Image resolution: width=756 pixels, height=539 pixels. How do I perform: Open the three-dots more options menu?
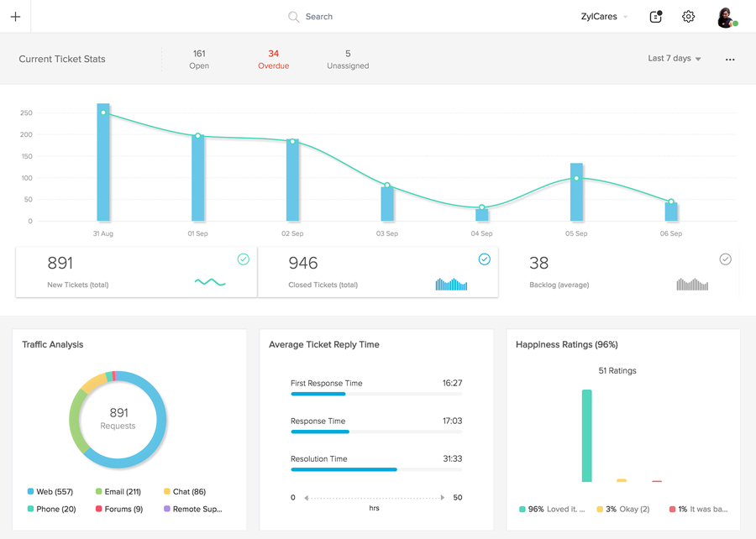click(x=730, y=60)
